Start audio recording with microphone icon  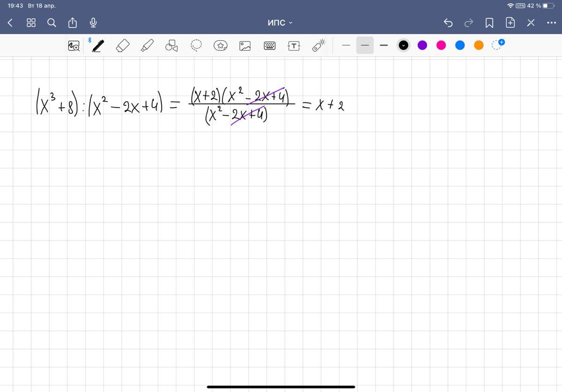click(x=93, y=22)
